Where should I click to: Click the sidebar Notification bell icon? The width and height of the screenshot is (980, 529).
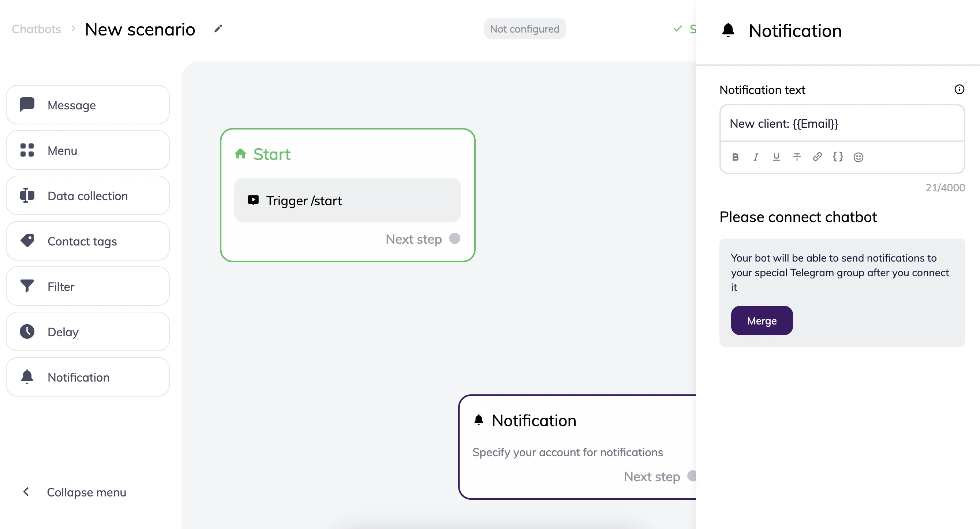27,376
